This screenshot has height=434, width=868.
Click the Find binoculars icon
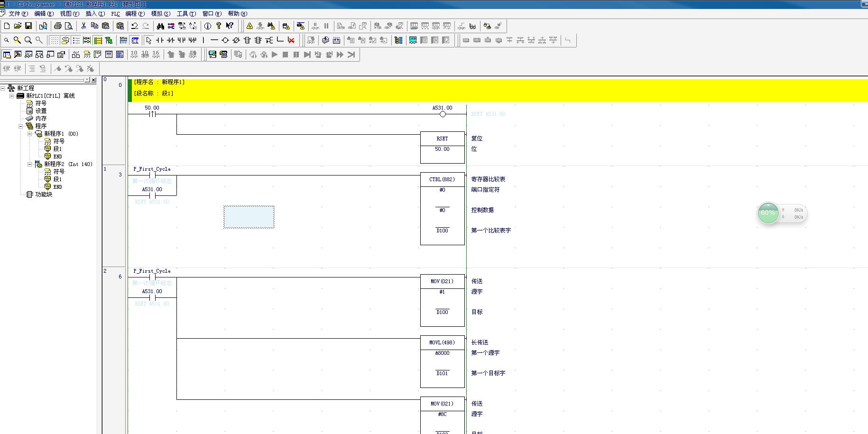160,26
